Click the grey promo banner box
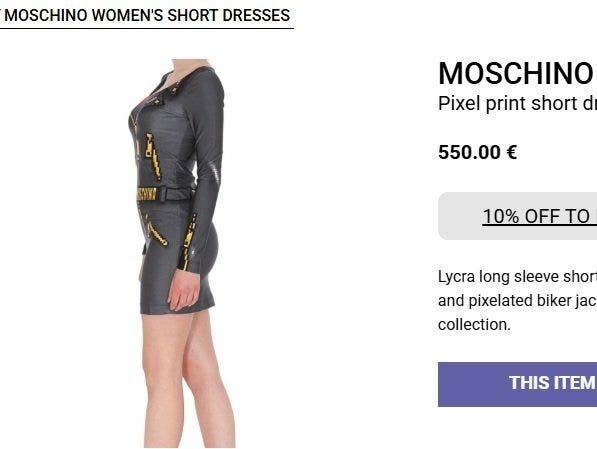 [517, 216]
